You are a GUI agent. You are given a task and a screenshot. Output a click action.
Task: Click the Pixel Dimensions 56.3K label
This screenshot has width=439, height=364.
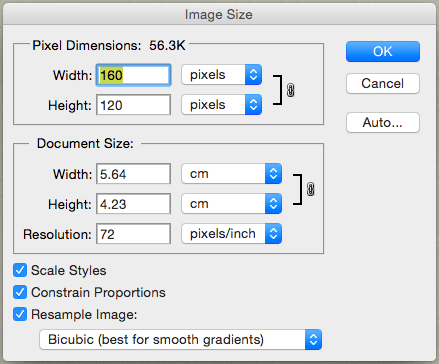[x=109, y=45]
